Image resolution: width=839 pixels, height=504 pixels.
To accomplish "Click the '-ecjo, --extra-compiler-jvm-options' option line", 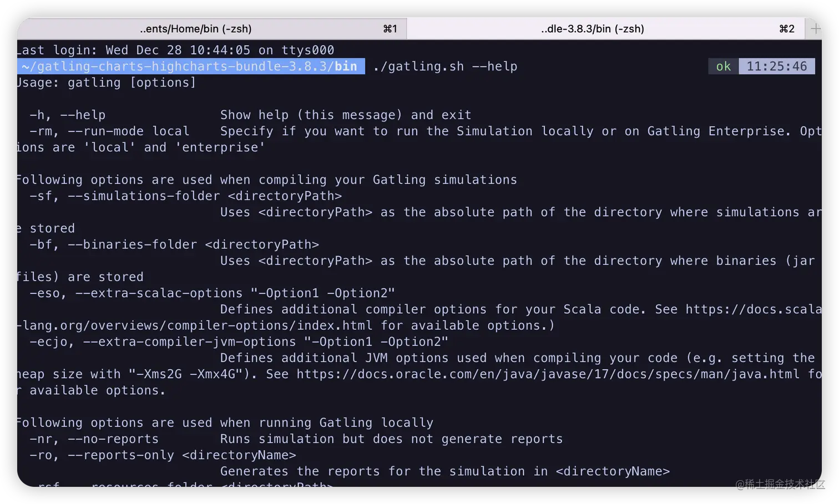I will click(x=239, y=342).
